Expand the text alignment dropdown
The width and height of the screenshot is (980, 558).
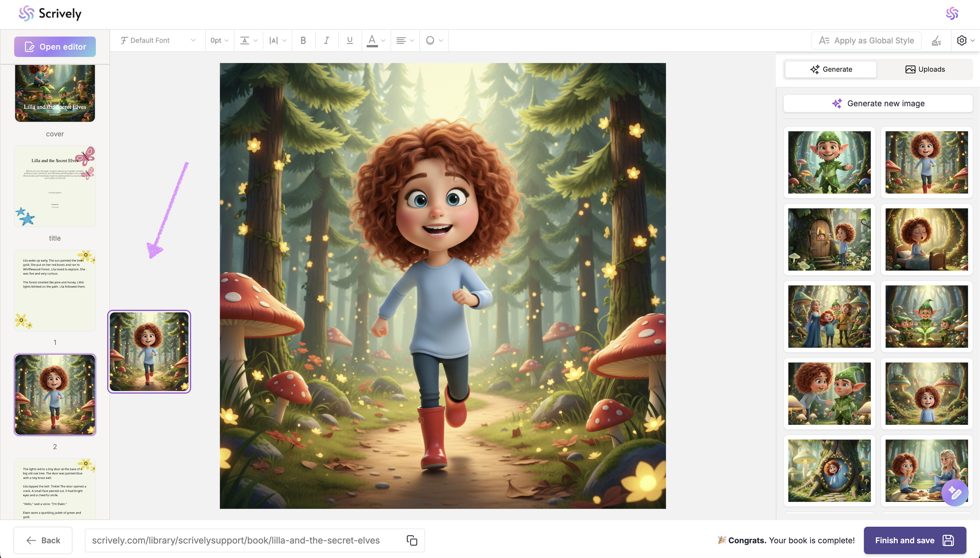pyautogui.click(x=404, y=40)
